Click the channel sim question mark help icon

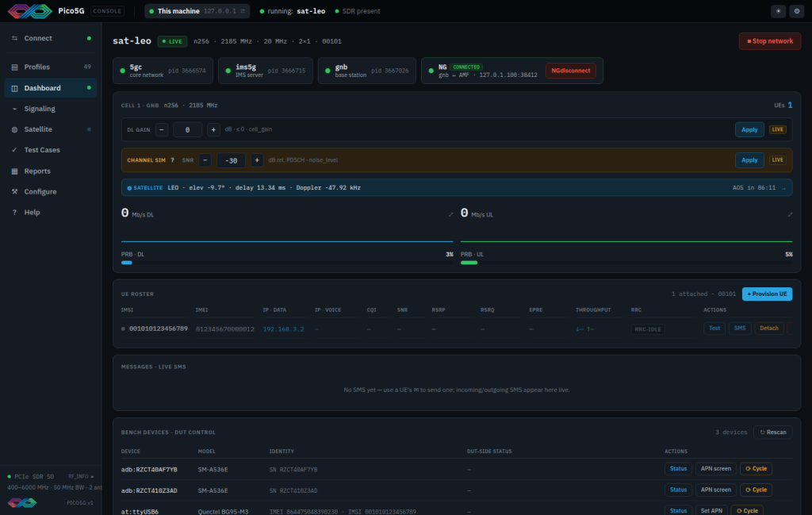point(172,160)
